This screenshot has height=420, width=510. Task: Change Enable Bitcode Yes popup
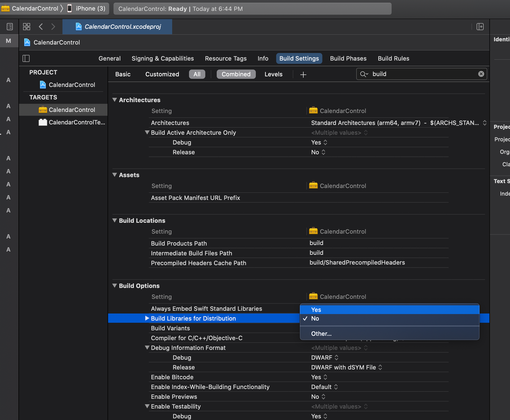319,377
